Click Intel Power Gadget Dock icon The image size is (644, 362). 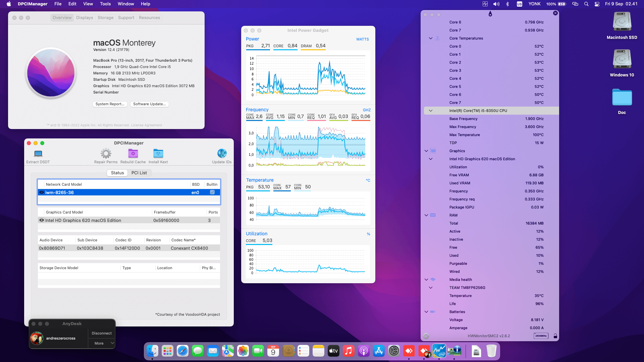pyautogui.click(x=439, y=351)
